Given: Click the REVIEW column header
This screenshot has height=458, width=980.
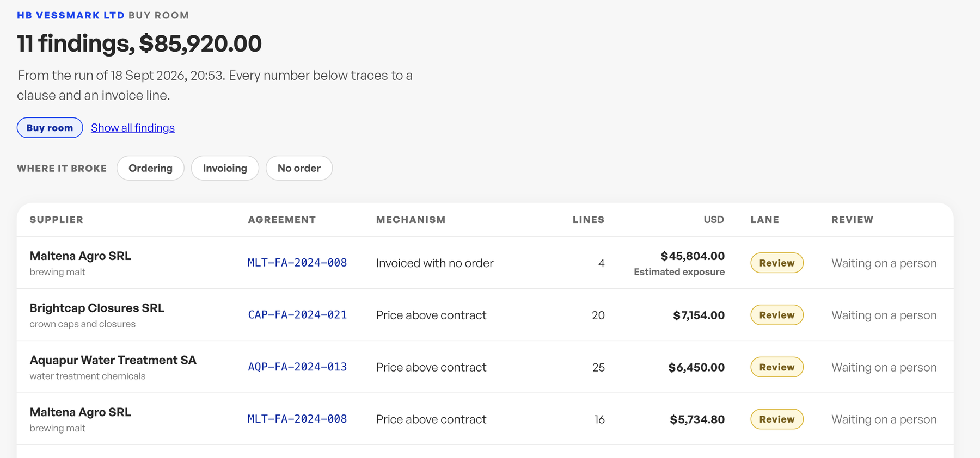Looking at the screenshot, I should pyautogui.click(x=853, y=220).
